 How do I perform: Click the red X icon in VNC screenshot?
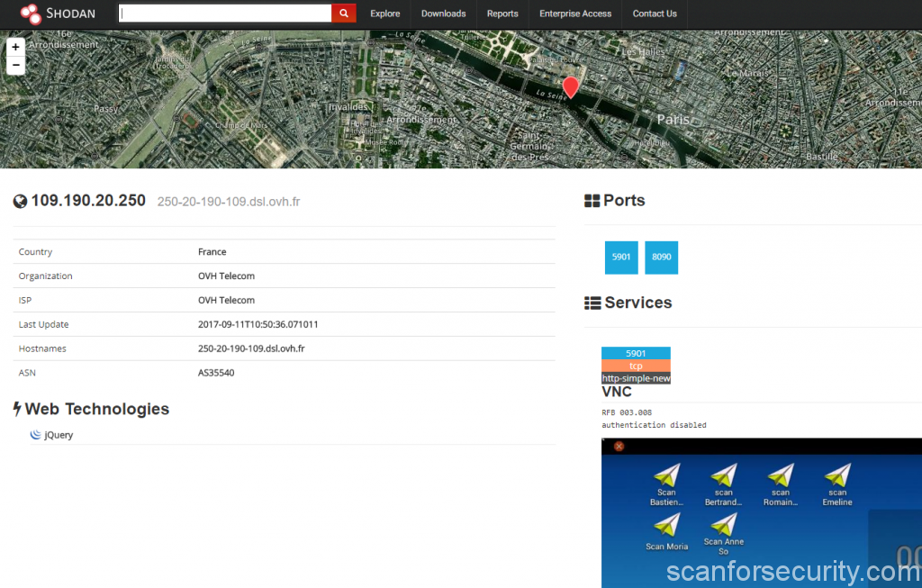tap(619, 447)
